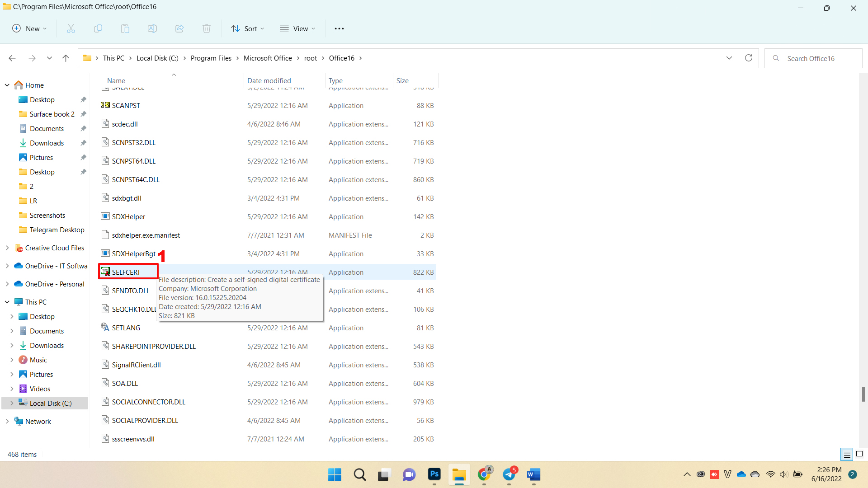Expand address bar history dropdown

pos(729,58)
